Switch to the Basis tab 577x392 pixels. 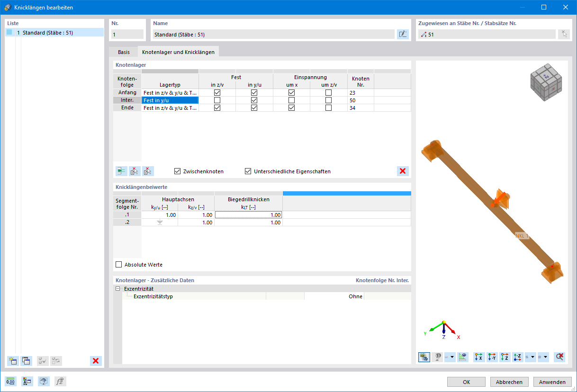pyautogui.click(x=124, y=52)
